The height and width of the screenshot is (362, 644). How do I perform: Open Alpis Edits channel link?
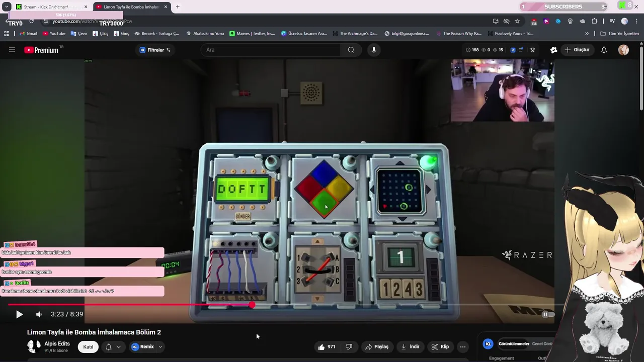[x=57, y=343]
